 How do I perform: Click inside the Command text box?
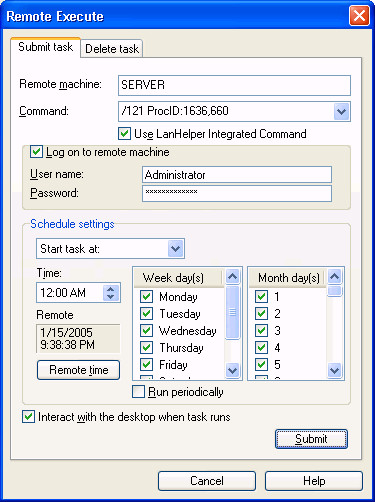click(226, 111)
